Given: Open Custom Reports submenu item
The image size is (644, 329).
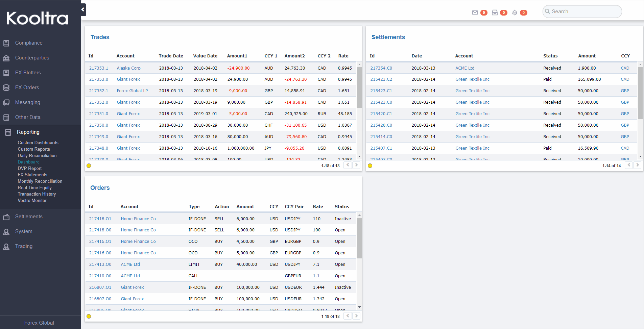Looking at the screenshot, I should tap(34, 149).
